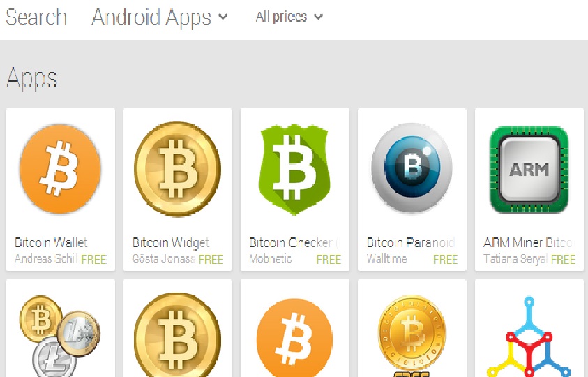Click the chevron next to Android Apps
This screenshot has width=588, height=377.
(223, 17)
